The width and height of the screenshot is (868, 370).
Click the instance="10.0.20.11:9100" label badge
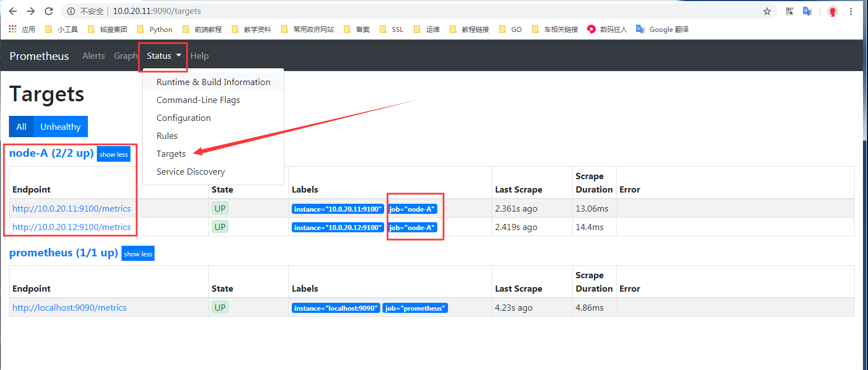coord(338,209)
